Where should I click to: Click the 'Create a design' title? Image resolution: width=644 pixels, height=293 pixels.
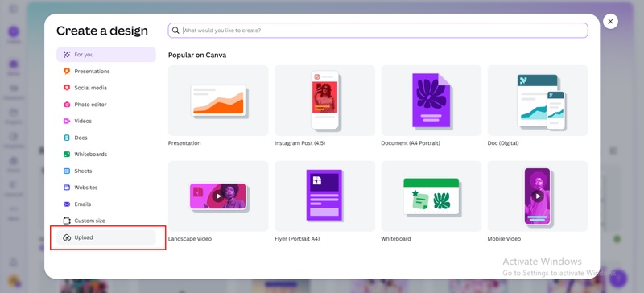(102, 31)
